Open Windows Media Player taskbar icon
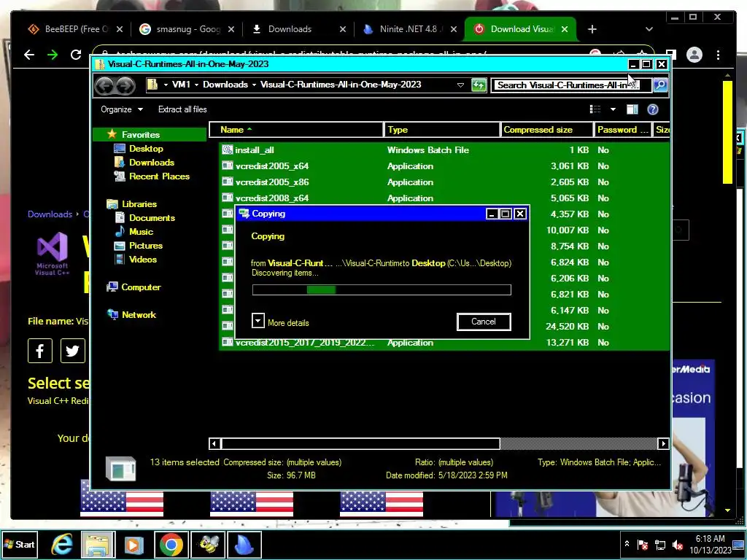This screenshot has width=747, height=560. [134, 545]
